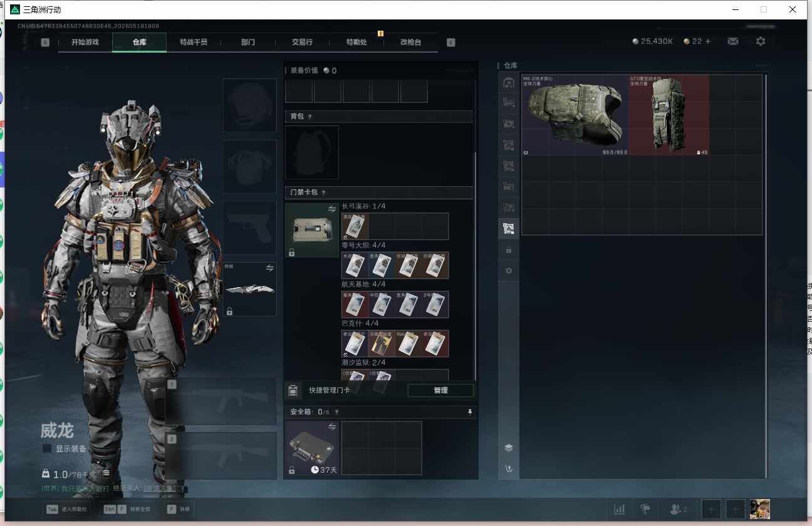Click the lock icon on the safe box
Screen dimensions: 812x526
click(x=291, y=470)
